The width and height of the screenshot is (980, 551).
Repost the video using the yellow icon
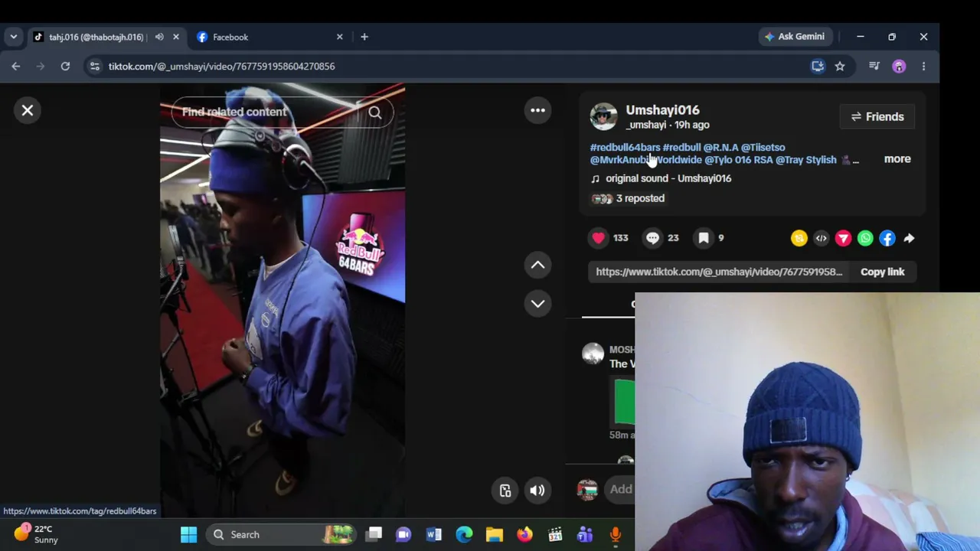799,238
